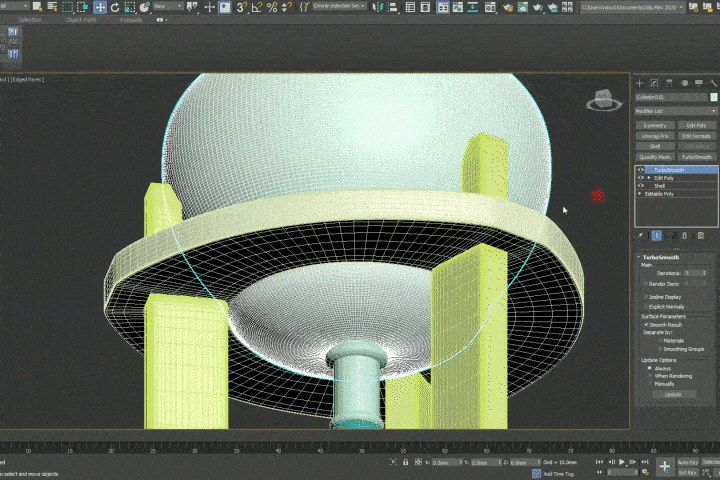Expand the Editable Poly stack entry
This screenshot has width=720, height=480.
point(640,194)
